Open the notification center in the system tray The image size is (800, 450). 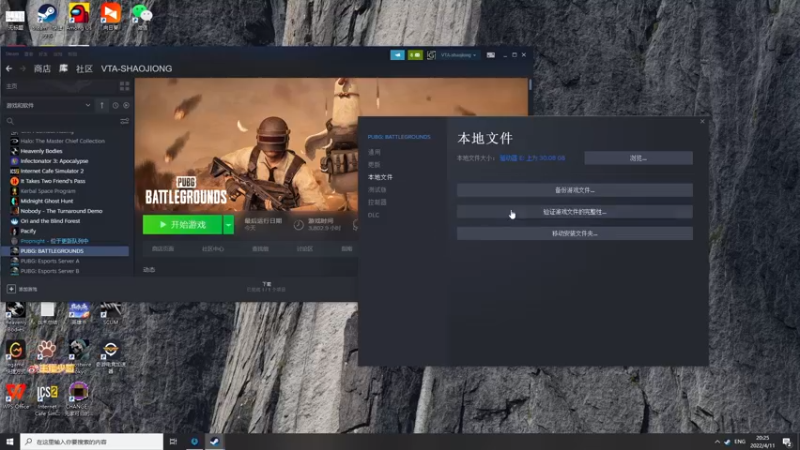tap(787, 441)
